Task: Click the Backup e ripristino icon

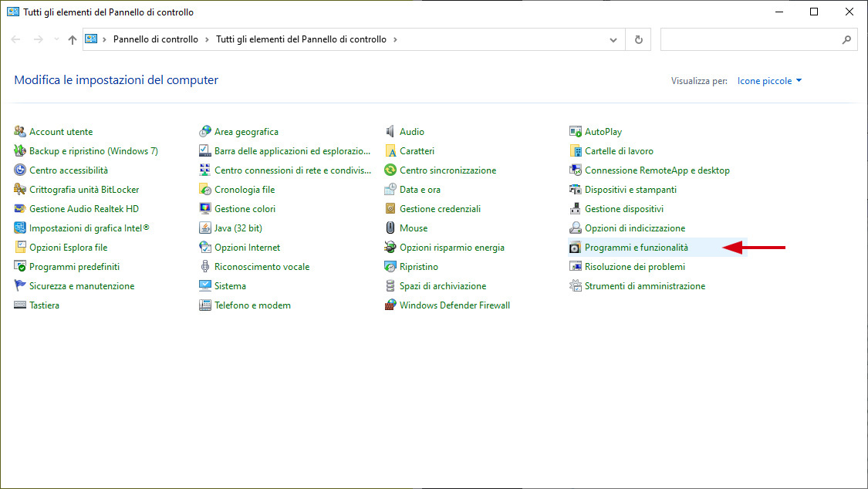Action: pyautogui.click(x=20, y=151)
